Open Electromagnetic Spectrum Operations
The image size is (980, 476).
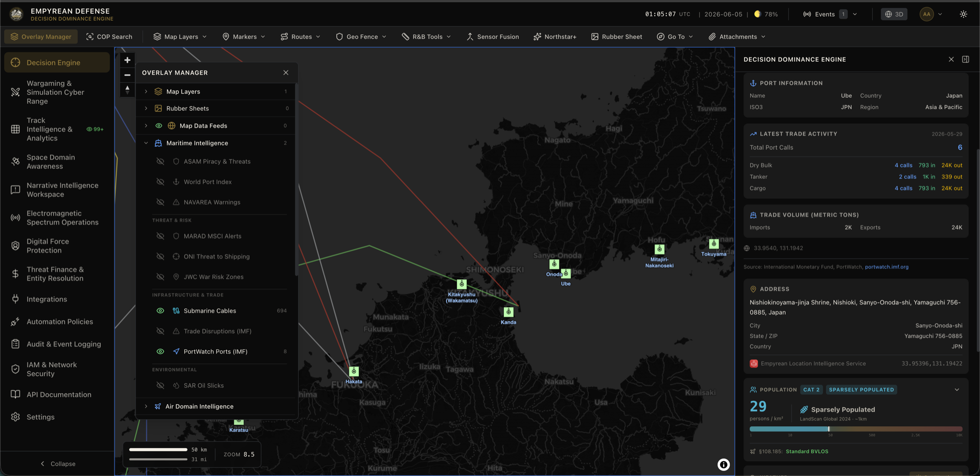[56, 218]
